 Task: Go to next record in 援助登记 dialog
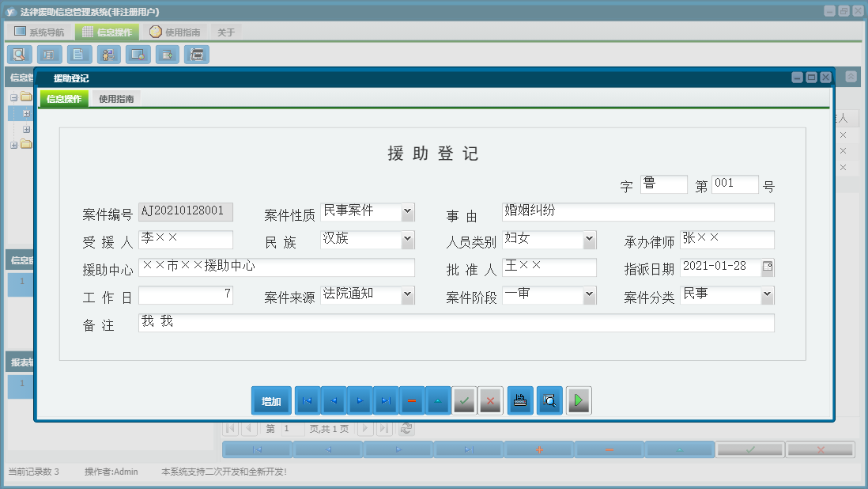click(360, 400)
